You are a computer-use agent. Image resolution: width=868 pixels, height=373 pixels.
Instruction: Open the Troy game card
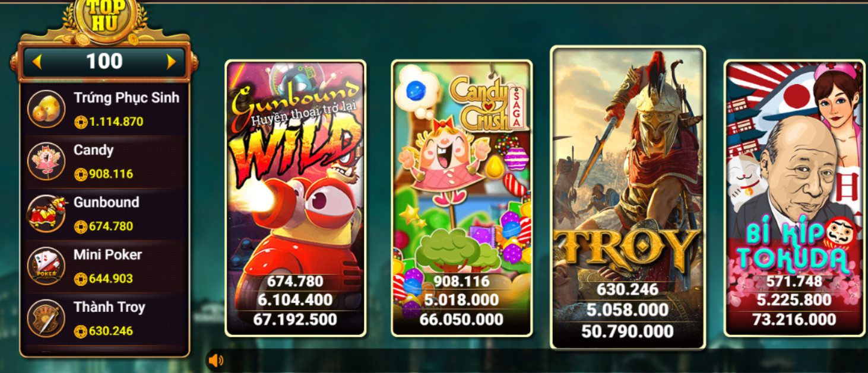point(628,197)
